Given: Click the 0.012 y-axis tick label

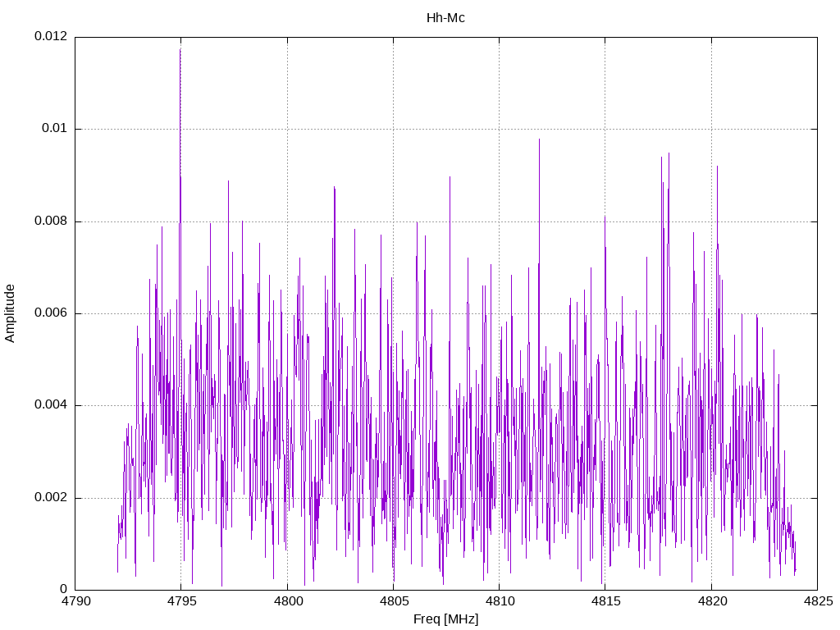Looking at the screenshot, I should coord(52,36).
